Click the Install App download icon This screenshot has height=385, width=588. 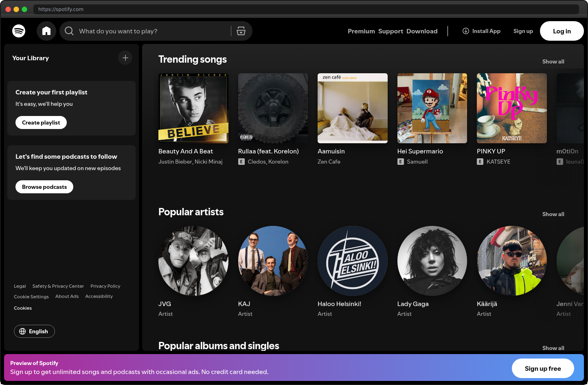tap(465, 31)
